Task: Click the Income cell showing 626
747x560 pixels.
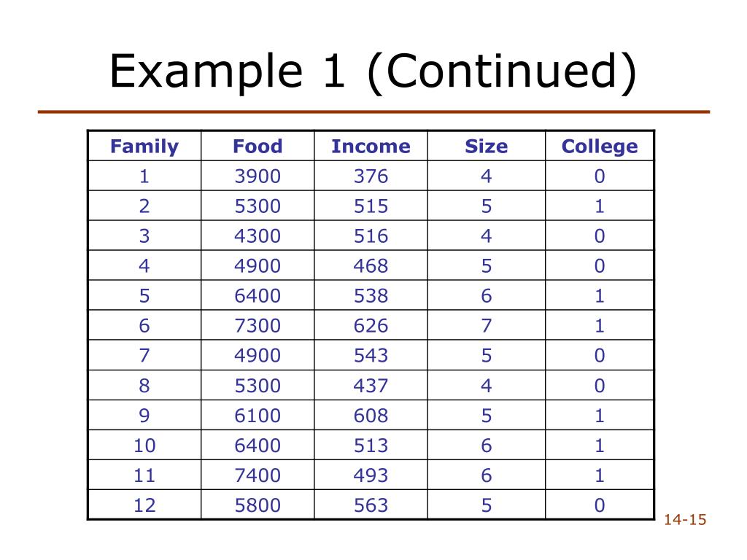Action: coord(371,326)
